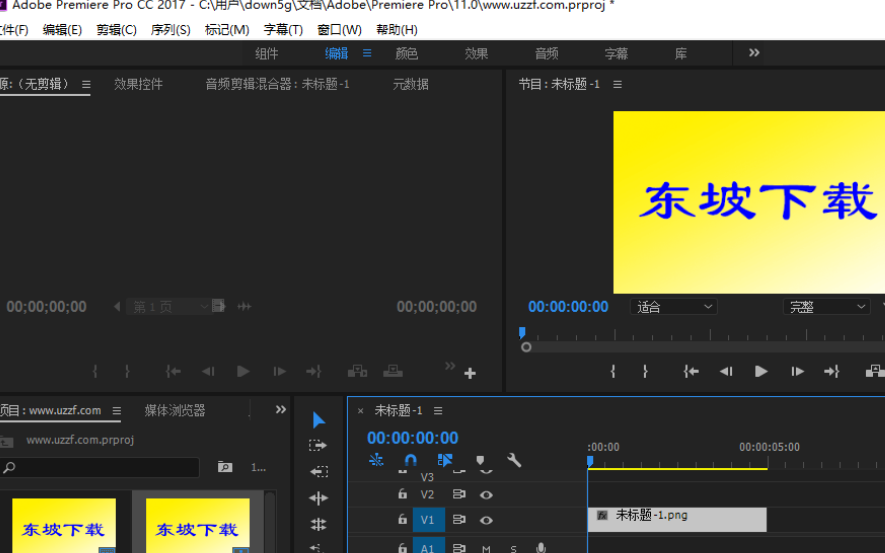Add a marker in the timeline
The height and width of the screenshot is (553, 885).
[x=480, y=460]
